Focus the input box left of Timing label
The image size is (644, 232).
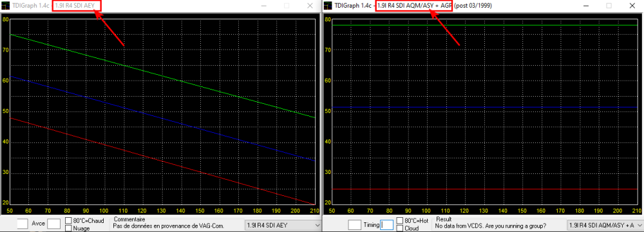tap(354, 225)
